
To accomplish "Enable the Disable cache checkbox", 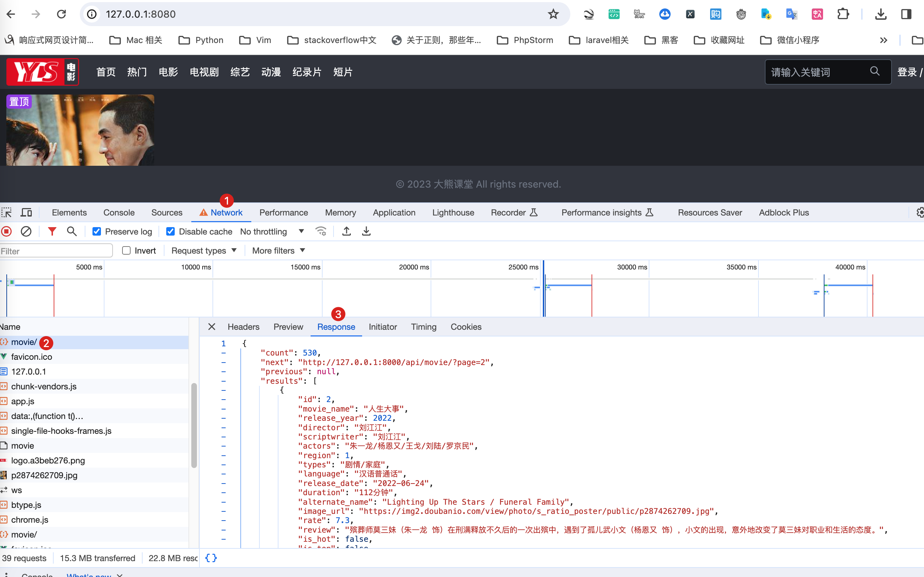I will (x=170, y=231).
